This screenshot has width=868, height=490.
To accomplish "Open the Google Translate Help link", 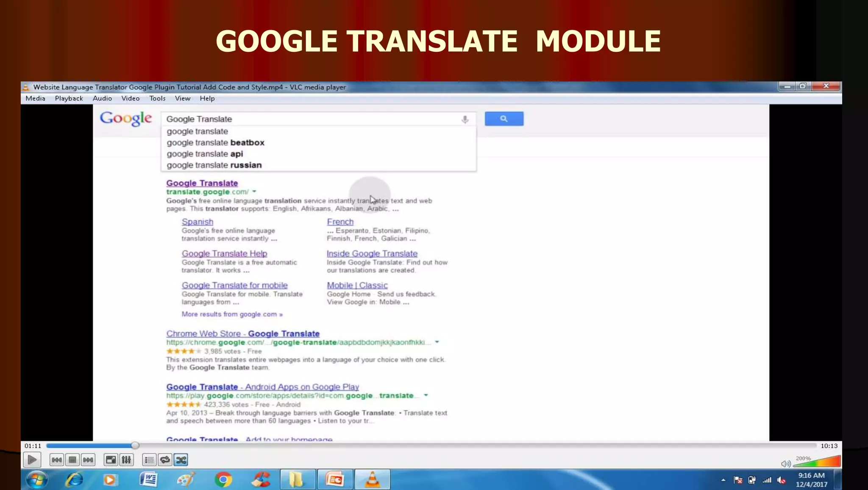I will coord(224,254).
